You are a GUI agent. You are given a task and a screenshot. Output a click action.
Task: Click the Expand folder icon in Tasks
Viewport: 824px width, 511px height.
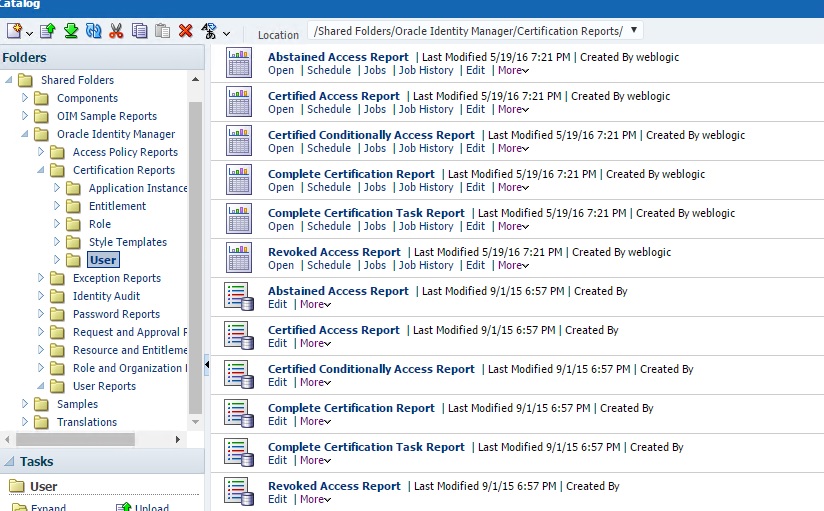(19, 507)
